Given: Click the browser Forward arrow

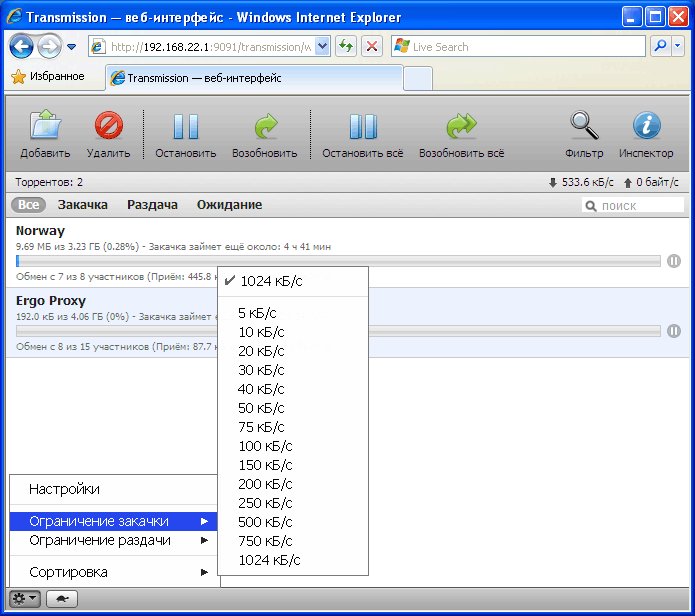Looking at the screenshot, I should point(49,46).
